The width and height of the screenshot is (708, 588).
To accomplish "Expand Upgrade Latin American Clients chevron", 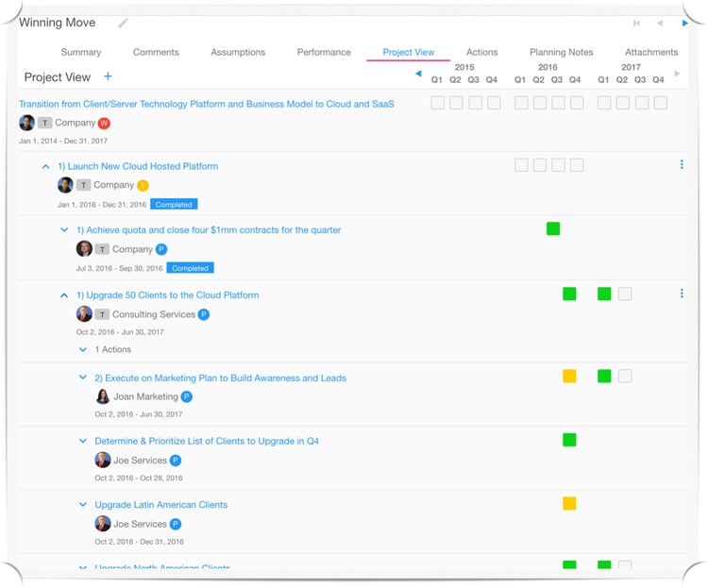I will pyautogui.click(x=83, y=504).
